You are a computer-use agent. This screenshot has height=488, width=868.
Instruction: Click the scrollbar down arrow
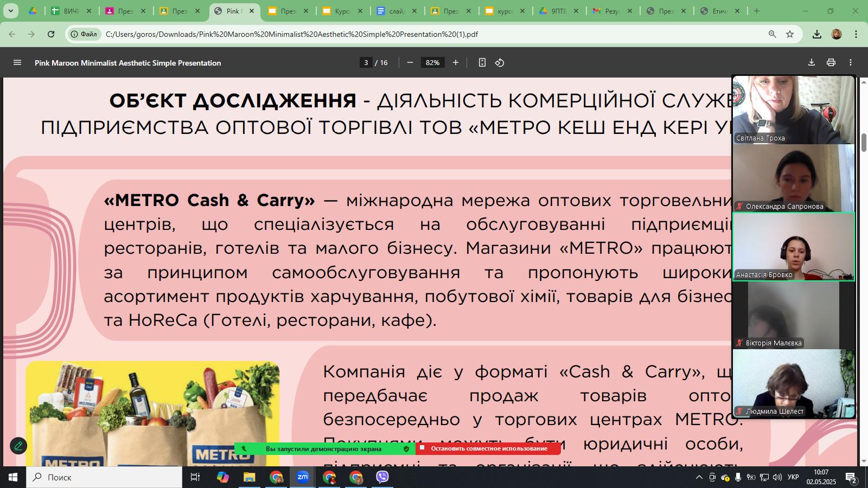(864, 461)
